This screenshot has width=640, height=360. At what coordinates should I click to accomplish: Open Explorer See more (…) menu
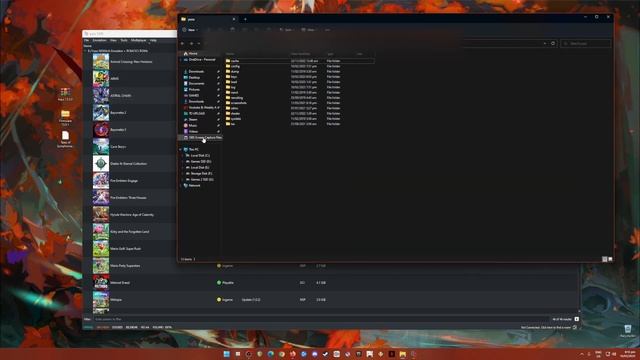327,30
